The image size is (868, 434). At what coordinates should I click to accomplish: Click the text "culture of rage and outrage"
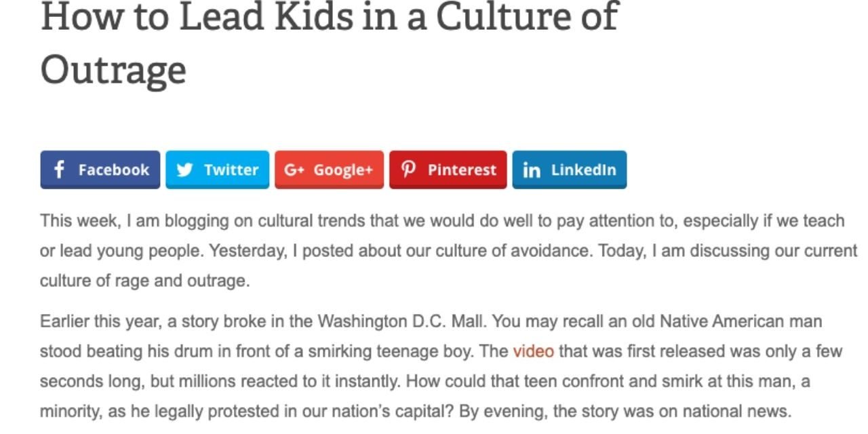142,281
